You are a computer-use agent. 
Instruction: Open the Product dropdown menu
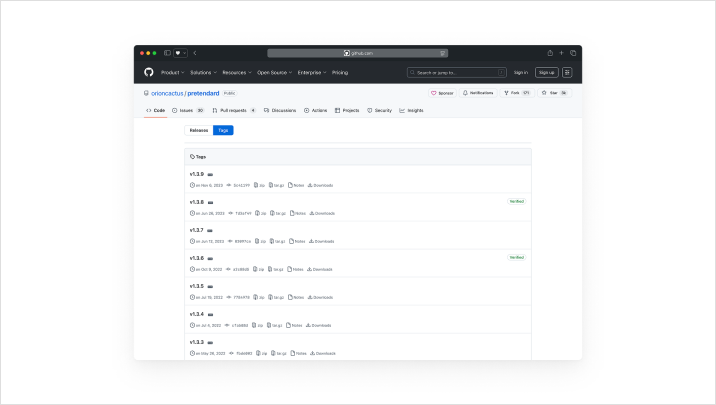click(173, 73)
